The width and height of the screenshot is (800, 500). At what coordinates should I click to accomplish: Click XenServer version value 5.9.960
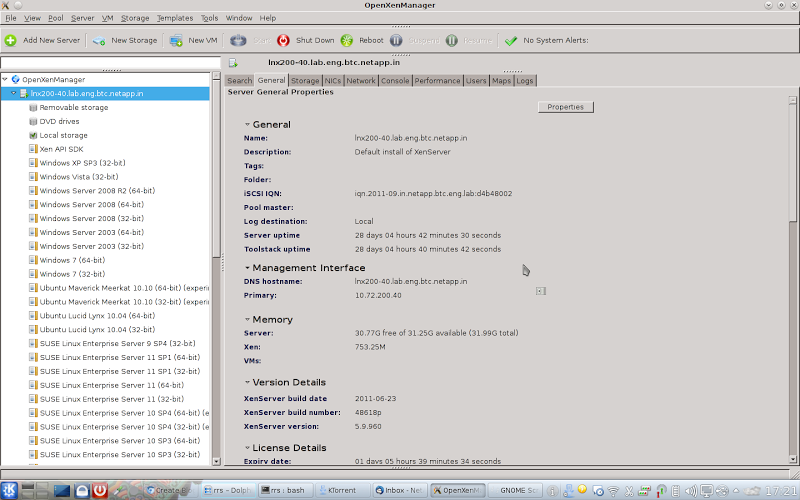click(x=368, y=427)
